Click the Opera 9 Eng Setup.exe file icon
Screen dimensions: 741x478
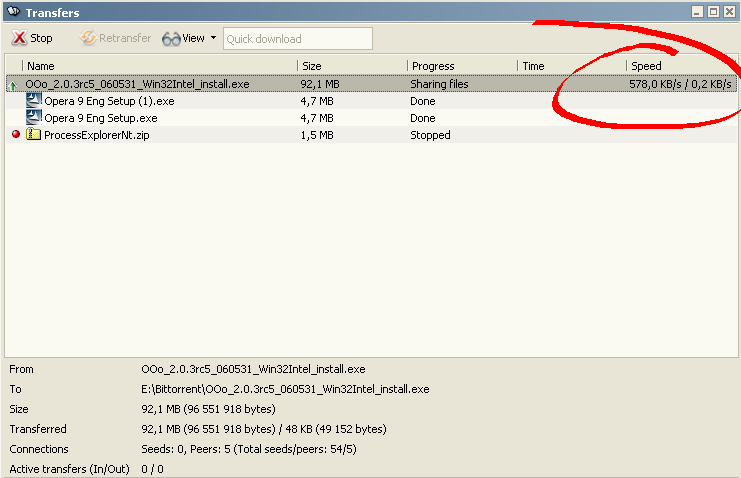click(34, 117)
